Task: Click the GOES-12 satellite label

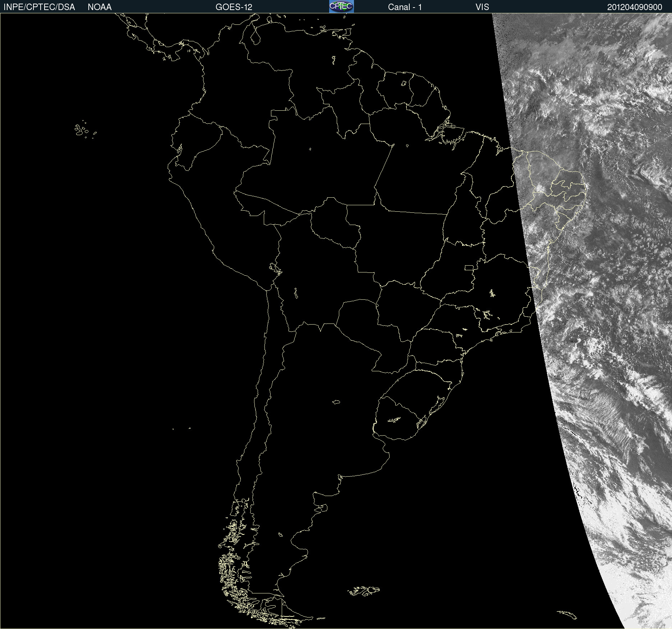Action: click(234, 7)
